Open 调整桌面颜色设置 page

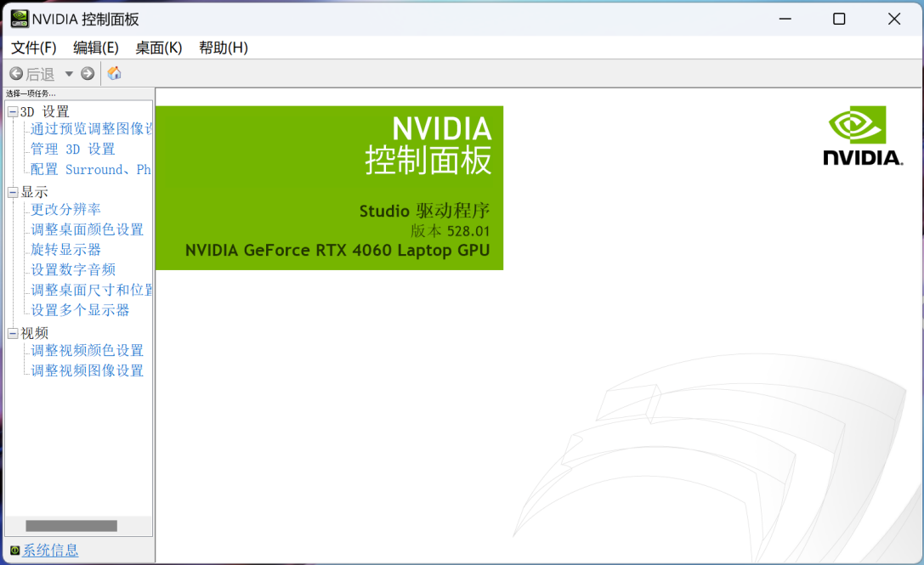88,229
